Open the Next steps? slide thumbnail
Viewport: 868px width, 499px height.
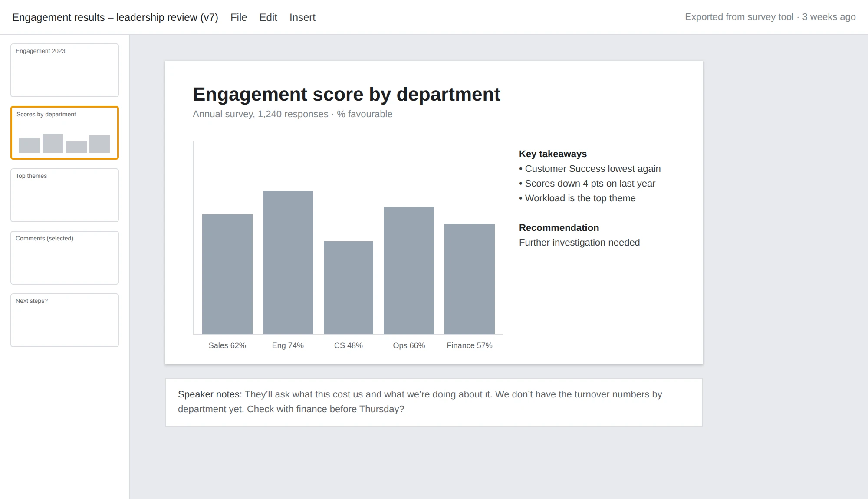coord(65,320)
